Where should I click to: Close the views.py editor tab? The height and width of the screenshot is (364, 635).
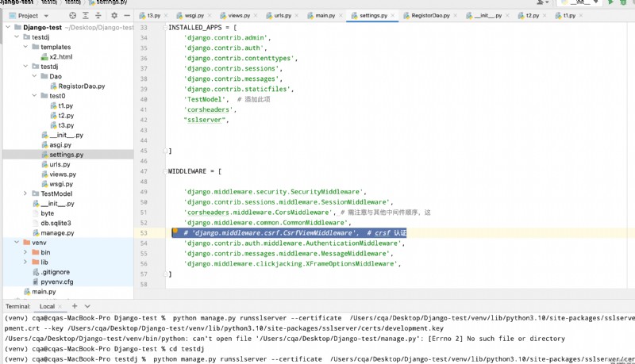[256, 15]
